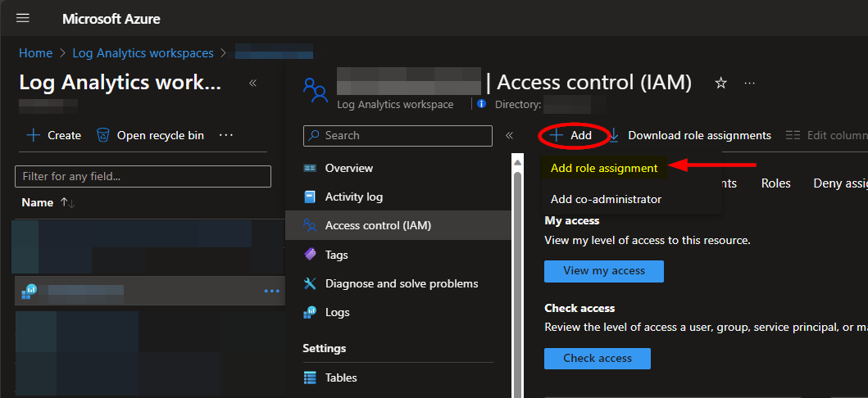868x398 pixels.
Task: Open the Azure portal hamburger menu
Action: [x=23, y=18]
